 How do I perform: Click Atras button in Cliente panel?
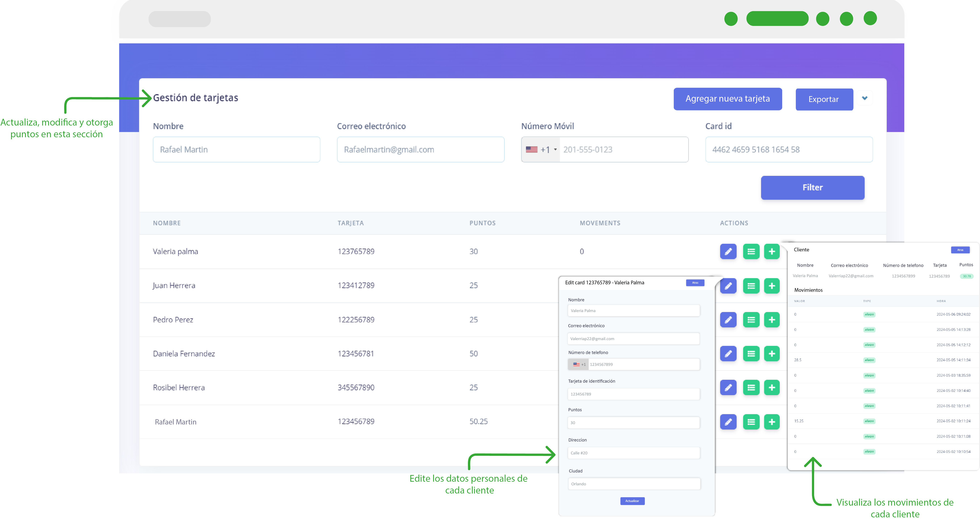tap(960, 250)
